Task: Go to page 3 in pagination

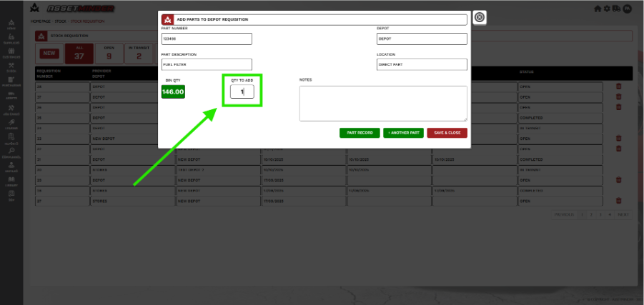Action: pos(600,215)
